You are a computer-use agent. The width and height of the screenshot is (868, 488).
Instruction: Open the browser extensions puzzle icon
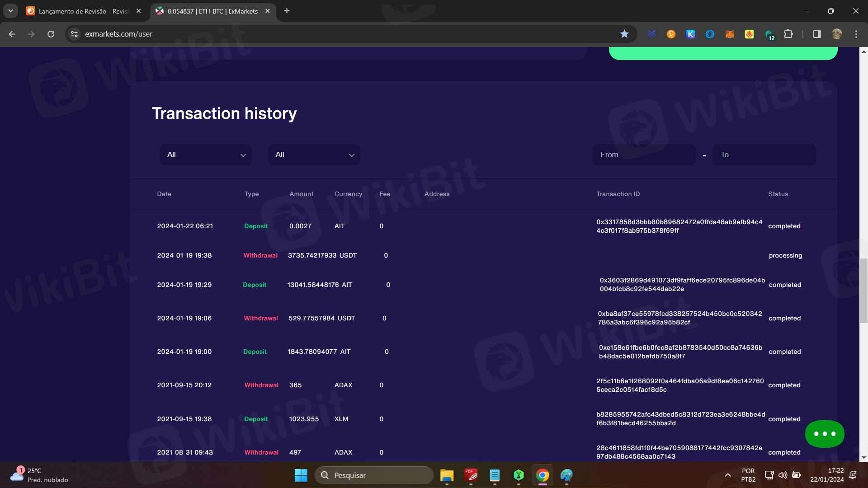(788, 34)
